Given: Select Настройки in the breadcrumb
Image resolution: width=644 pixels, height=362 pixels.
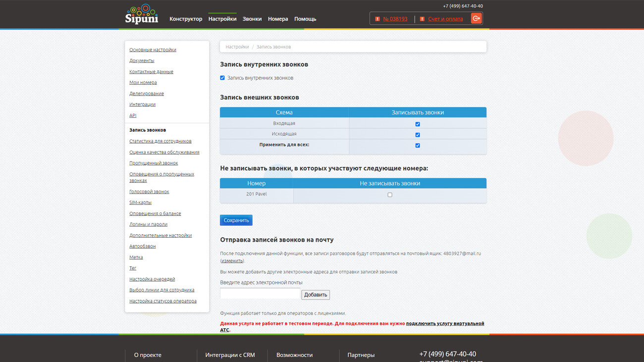Looking at the screenshot, I should pos(237,47).
